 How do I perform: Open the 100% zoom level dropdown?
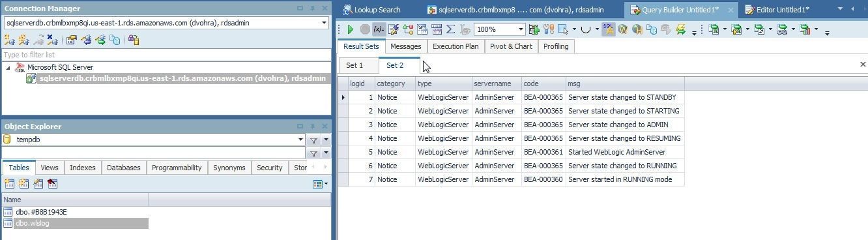click(520, 29)
